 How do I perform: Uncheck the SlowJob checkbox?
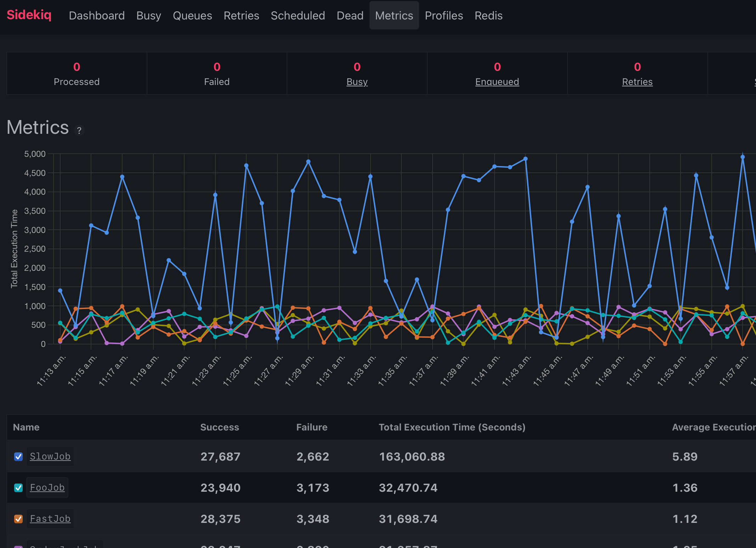[x=18, y=457]
